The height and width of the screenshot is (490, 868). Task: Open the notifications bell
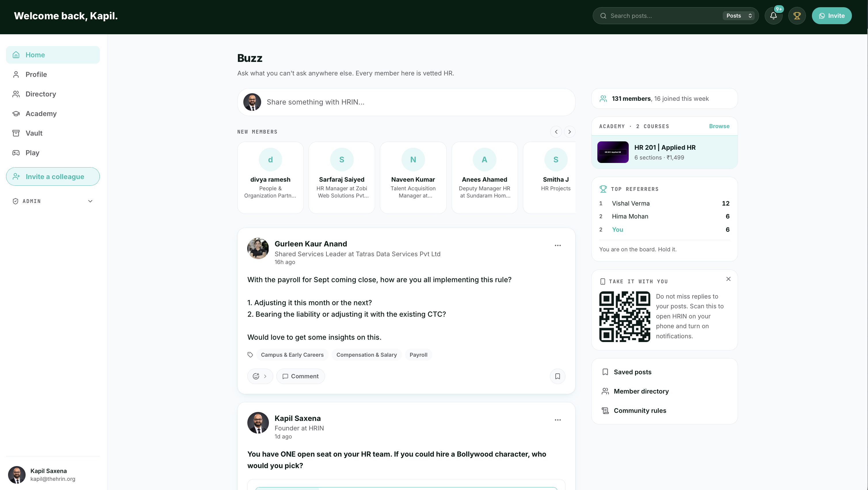click(773, 16)
